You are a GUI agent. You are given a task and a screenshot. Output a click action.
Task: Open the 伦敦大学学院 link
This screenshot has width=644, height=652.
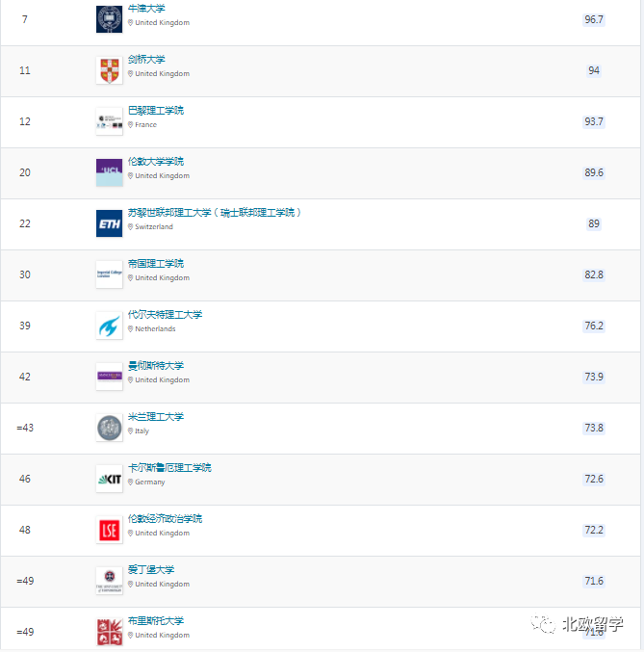tap(156, 162)
